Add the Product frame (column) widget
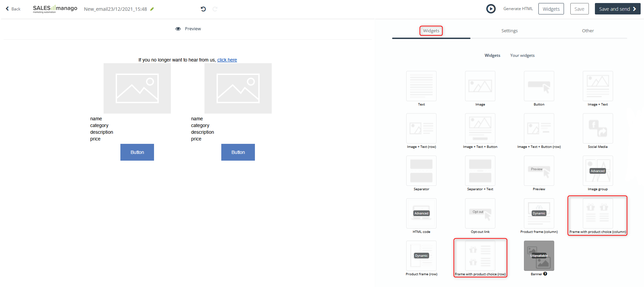Screen dimensions: 644x287 [539, 213]
